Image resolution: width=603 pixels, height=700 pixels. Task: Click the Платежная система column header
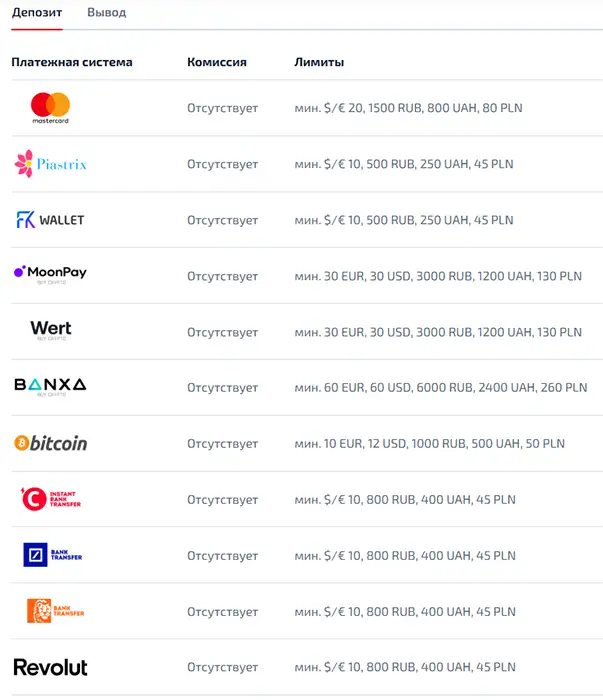(72, 62)
